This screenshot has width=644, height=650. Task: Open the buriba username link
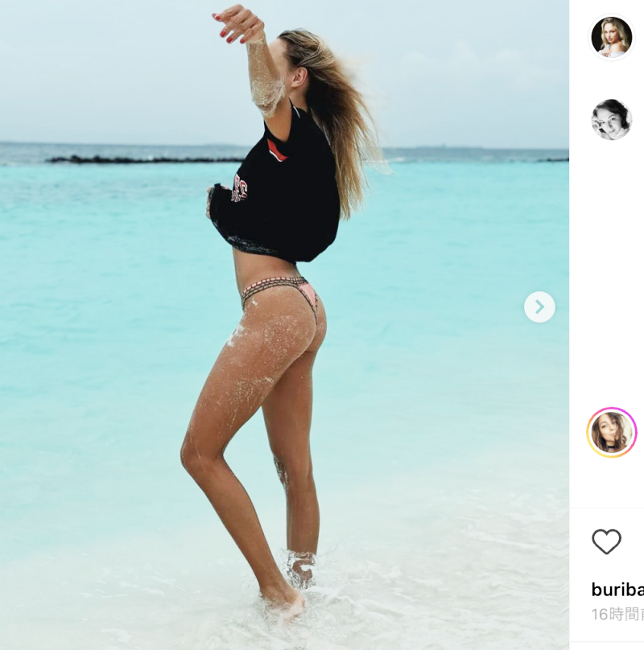coord(617,589)
